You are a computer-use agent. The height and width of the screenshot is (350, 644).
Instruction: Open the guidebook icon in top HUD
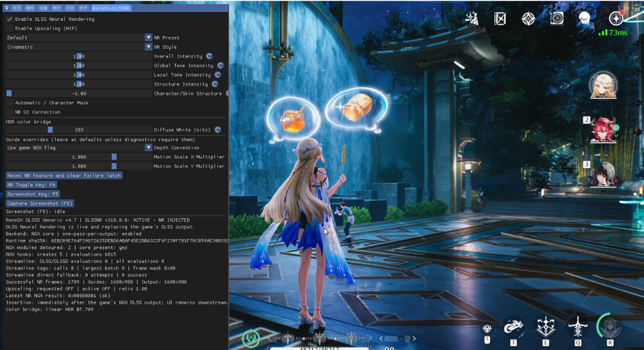(500, 18)
